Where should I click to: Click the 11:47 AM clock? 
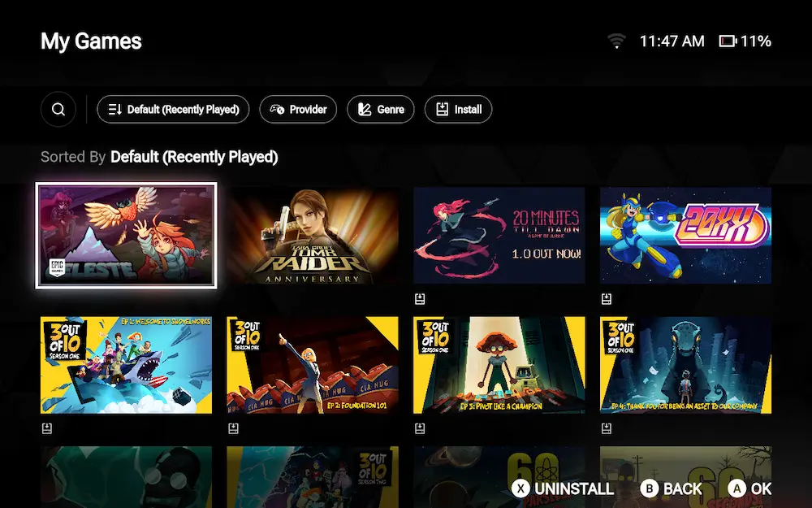(x=672, y=41)
